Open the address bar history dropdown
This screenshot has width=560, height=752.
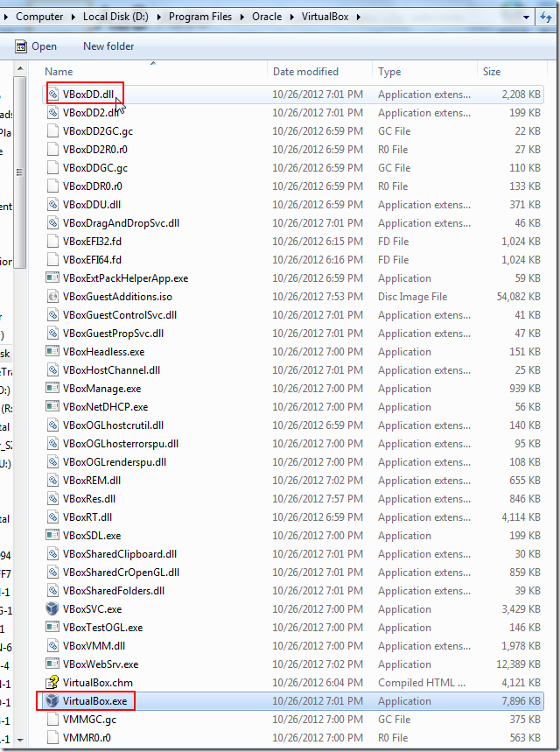[526, 18]
